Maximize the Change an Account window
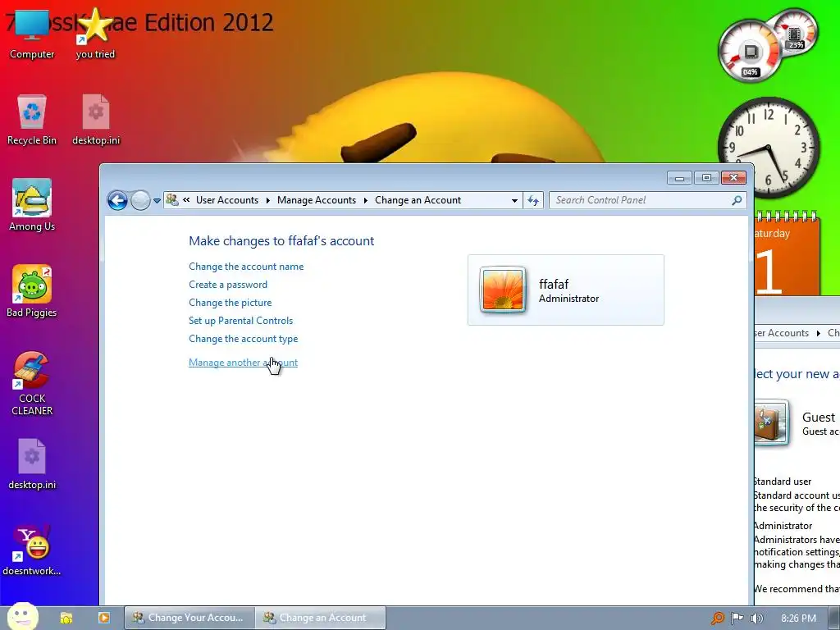The width and height of the screenshot is (840, 630). coord(706,178)
